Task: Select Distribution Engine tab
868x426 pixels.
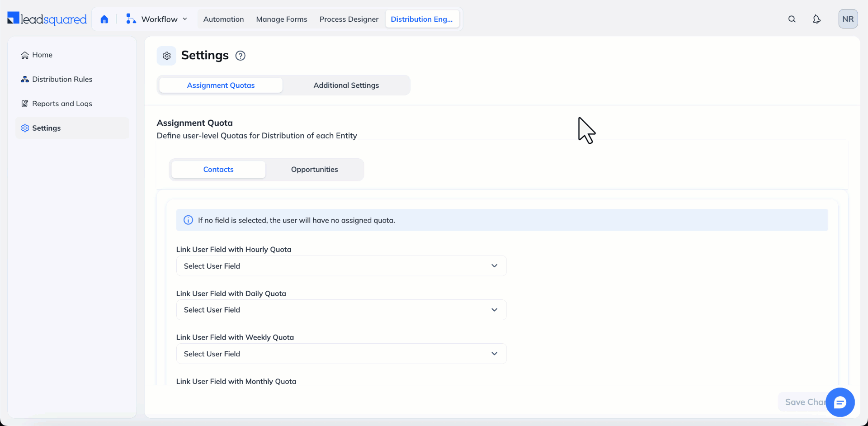Action: pyautogui.click(x=422, y=19)
